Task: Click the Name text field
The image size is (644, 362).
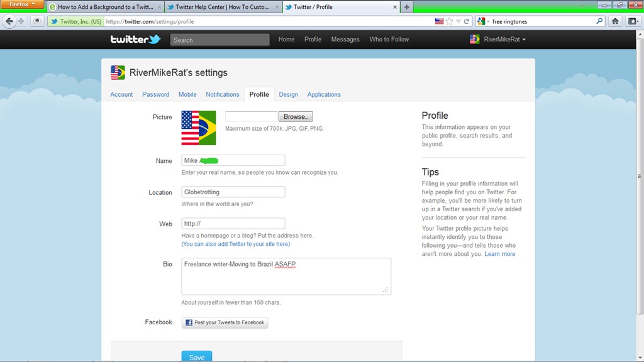Action: [x=233, y=160]
